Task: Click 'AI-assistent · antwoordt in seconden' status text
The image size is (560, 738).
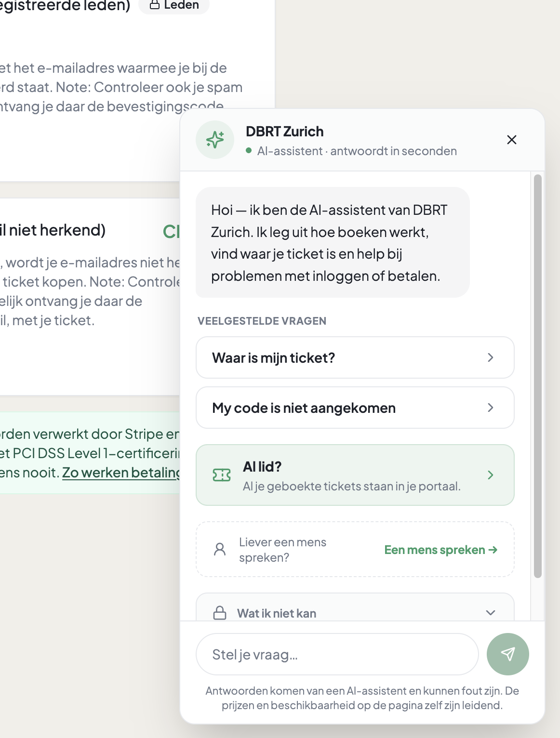Action: point(357,151)
